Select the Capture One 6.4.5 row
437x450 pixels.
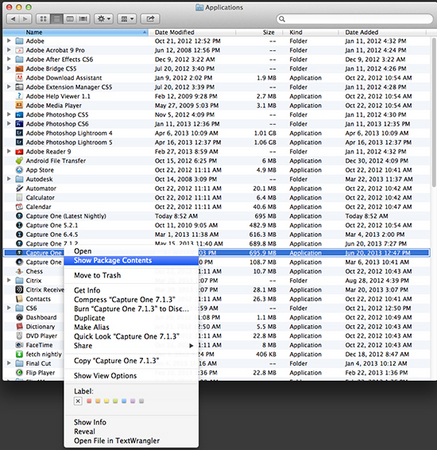coord(217,235)
